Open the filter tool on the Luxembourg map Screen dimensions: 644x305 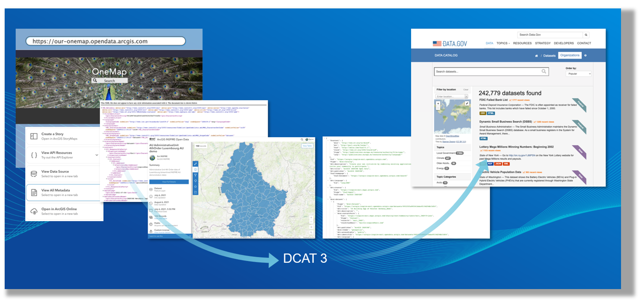(195, 174)
